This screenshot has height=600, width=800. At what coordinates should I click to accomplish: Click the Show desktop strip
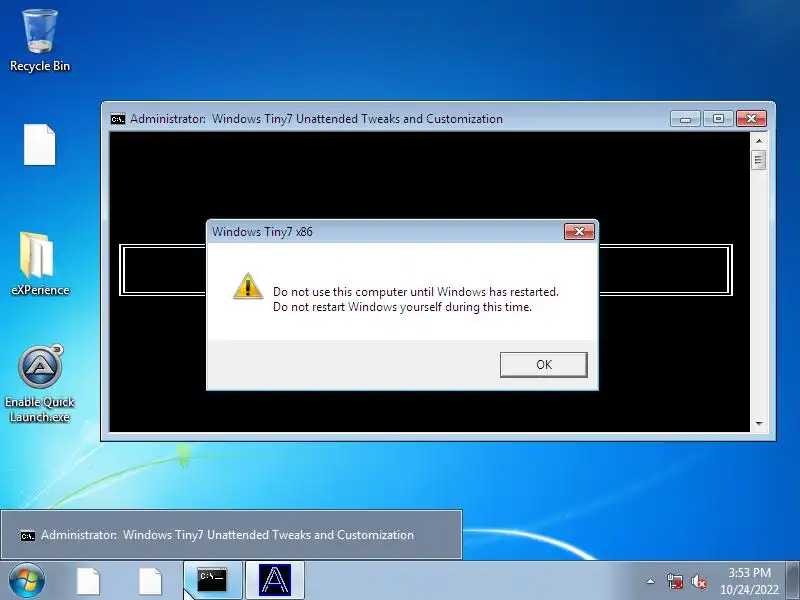tap(793, 581)
